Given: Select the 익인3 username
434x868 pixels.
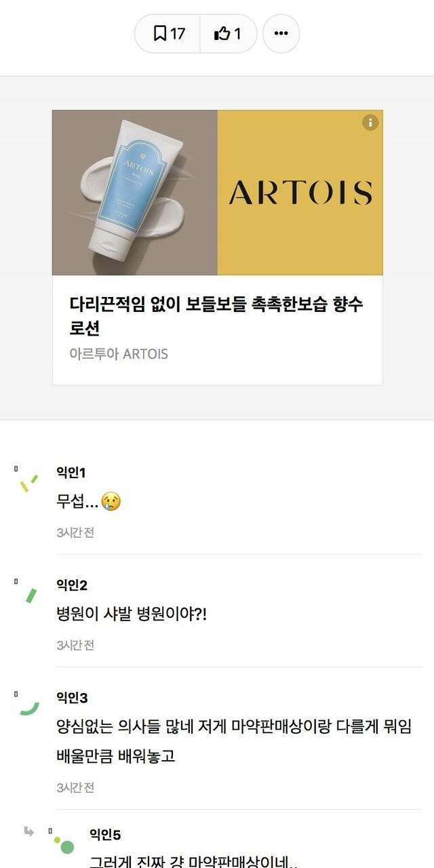Looking at the screenshot, I should click(x=72, y=698).
